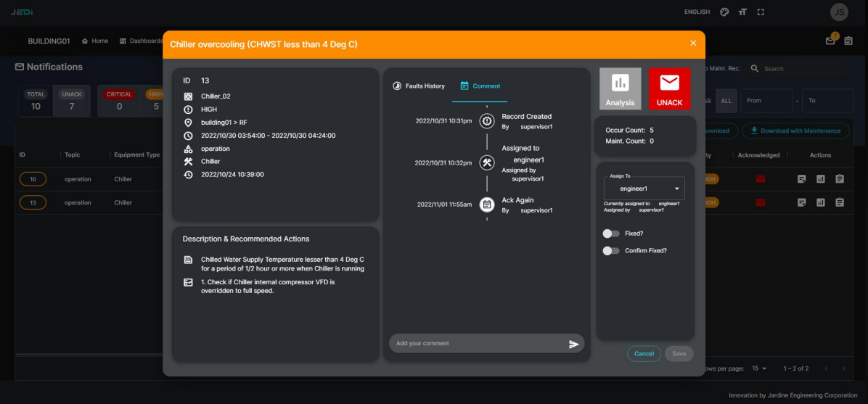
Task: Close the Chiller overcooling dialog
Action: (x=693, y=44)
